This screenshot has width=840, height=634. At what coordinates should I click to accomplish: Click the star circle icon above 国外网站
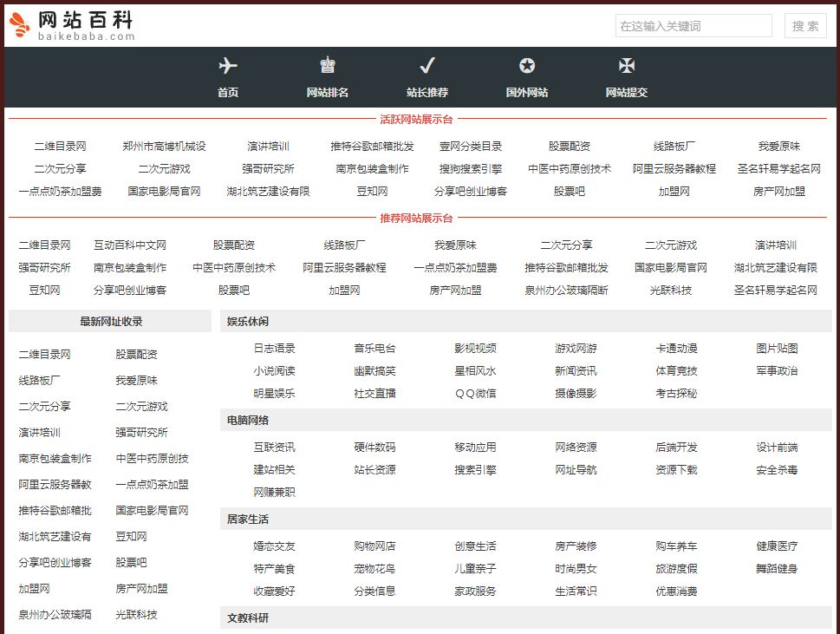click(x=526, y=65)
